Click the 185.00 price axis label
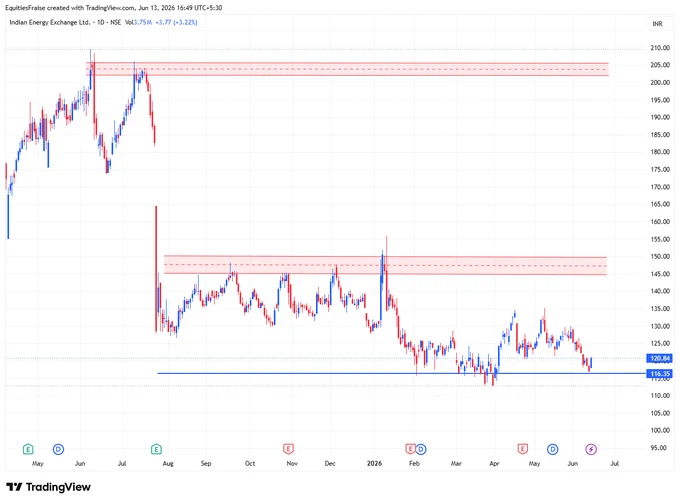Screen dimensions: 680x503 click(x=660, y=134)
